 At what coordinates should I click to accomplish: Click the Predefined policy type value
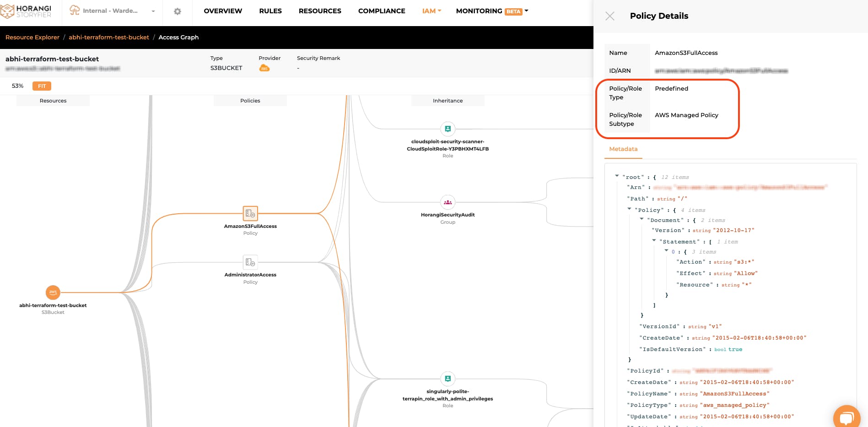click(671, 89)
